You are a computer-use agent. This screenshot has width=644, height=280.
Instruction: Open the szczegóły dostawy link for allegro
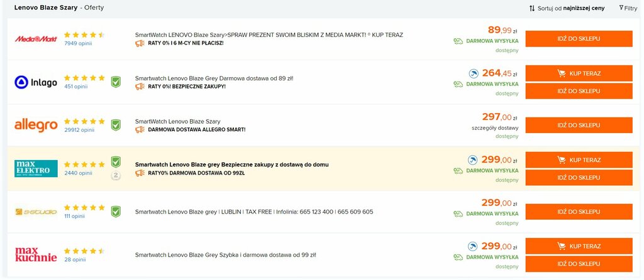[495, 128]
